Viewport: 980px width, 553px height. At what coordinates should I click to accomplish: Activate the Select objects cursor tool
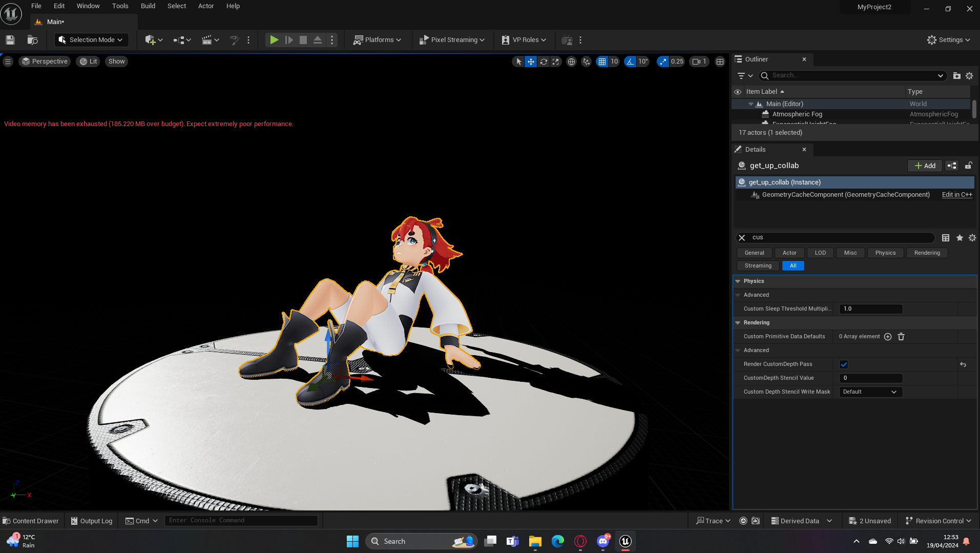coord(518,62)
